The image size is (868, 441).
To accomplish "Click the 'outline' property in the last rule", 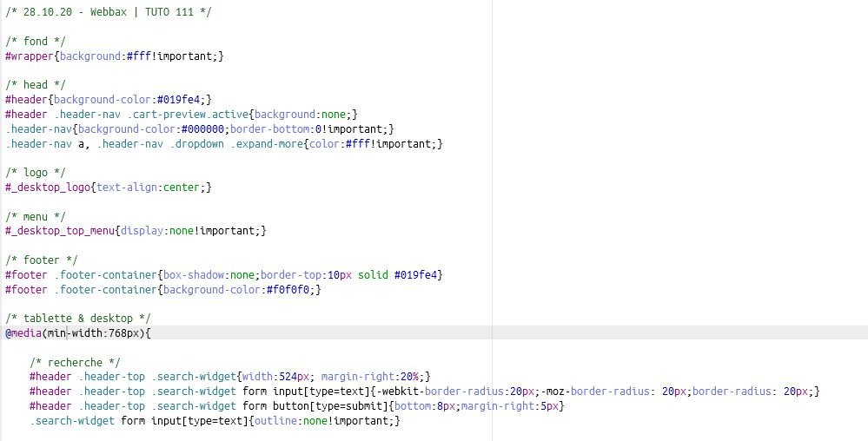I will (x=275, y=420).
